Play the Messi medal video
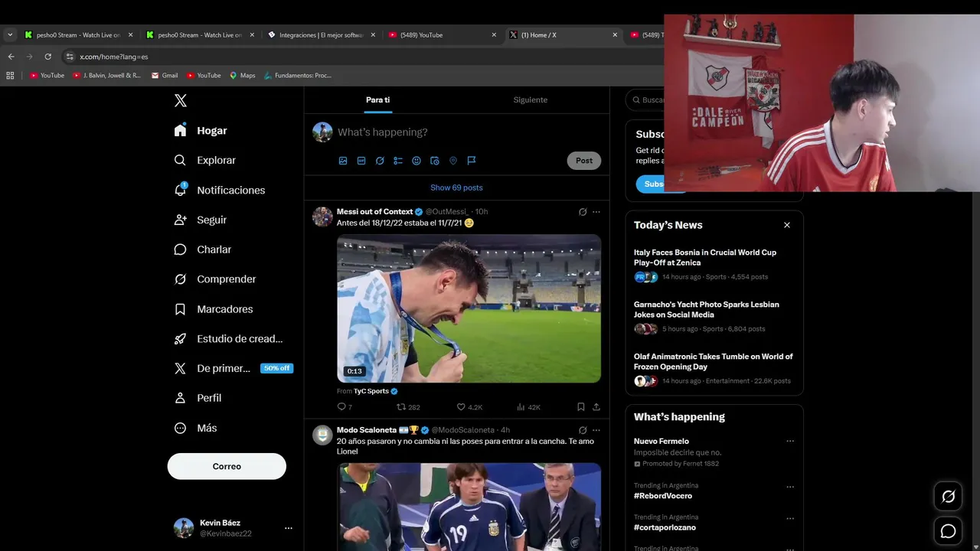 (x=469, y=308)
